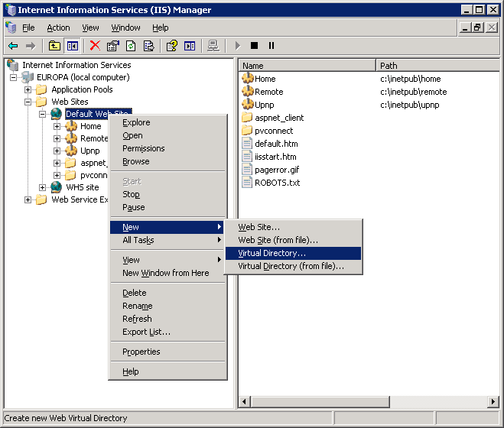Click the Start item play button
This screenshot has height=428, width=504.
238,46
